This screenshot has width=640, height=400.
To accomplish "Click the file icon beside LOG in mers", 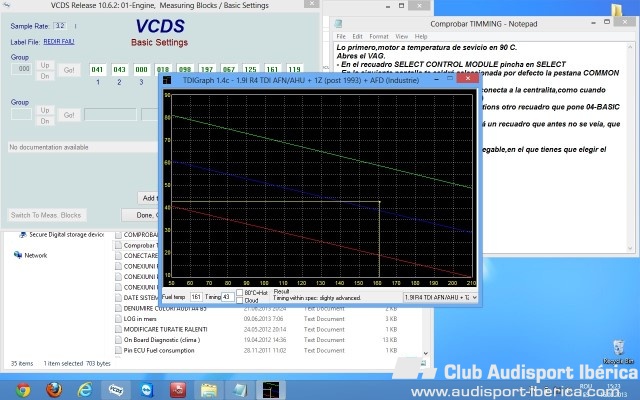I will point(118,319).
